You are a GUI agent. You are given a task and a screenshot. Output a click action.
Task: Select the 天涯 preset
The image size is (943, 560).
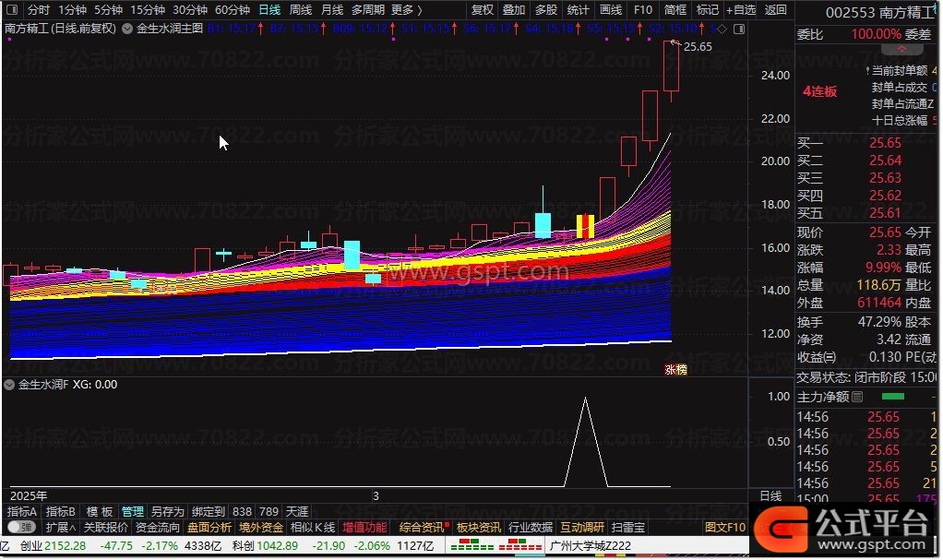click(296, 511)
